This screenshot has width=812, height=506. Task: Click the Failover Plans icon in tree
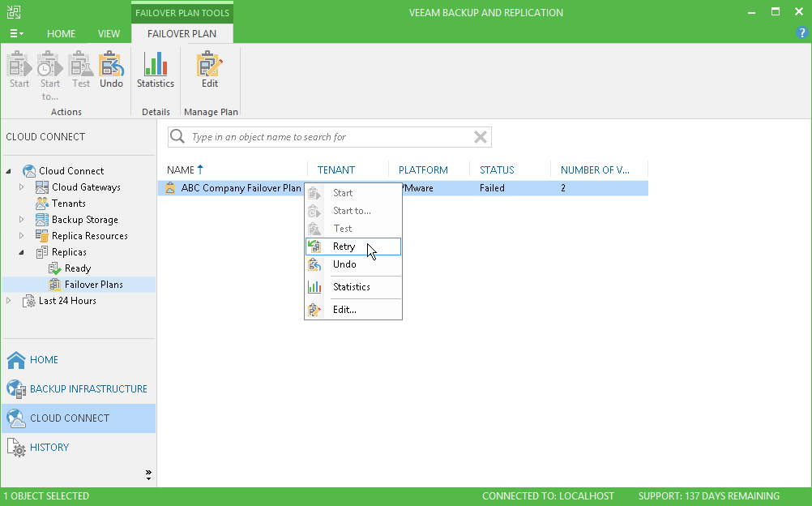coord(55,284)
